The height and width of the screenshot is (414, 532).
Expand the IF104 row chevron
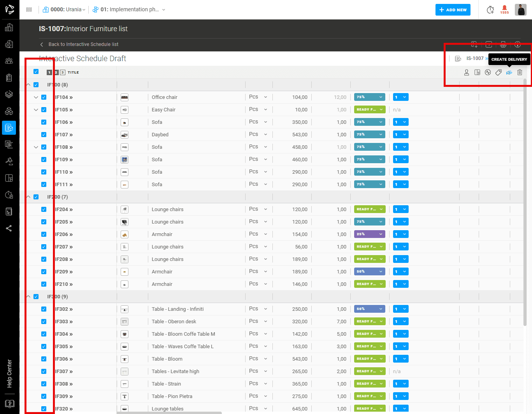point(36,97)
